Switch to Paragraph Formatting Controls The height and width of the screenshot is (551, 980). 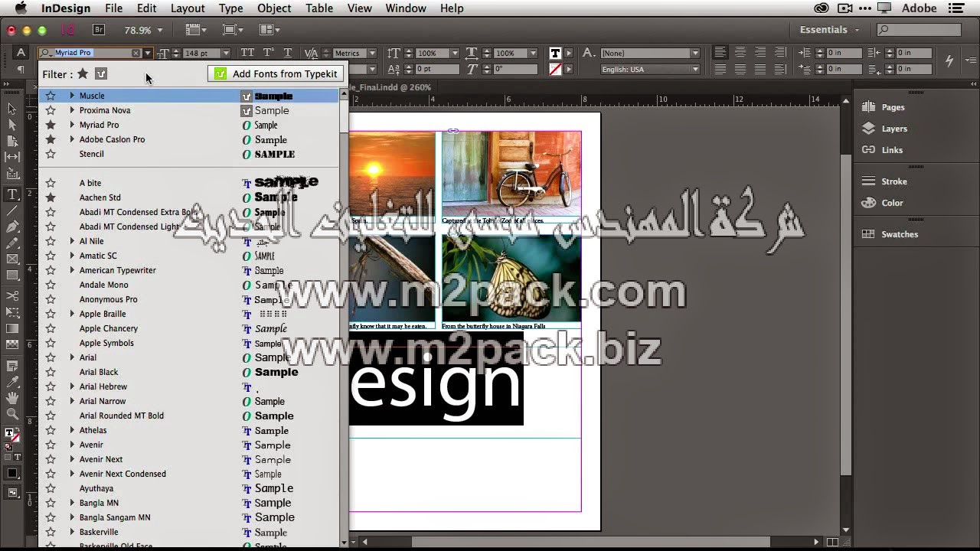(21, 69)
